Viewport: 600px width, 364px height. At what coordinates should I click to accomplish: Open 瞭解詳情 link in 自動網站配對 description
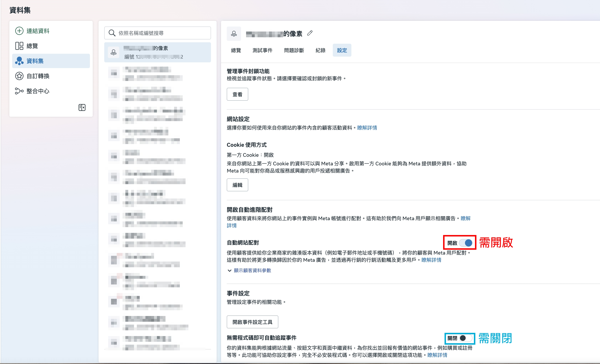431,260
